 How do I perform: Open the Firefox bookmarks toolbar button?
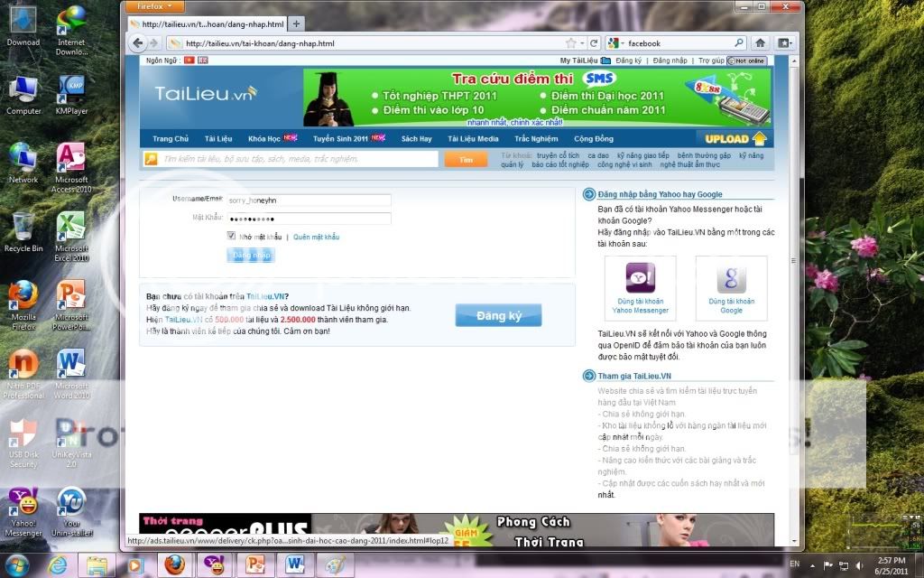point(786,43)
